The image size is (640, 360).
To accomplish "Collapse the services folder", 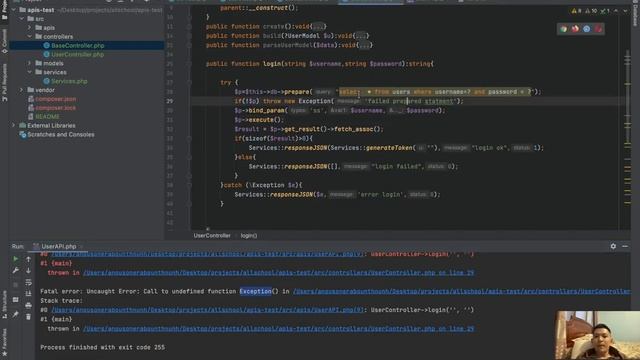I will point(29,72).
